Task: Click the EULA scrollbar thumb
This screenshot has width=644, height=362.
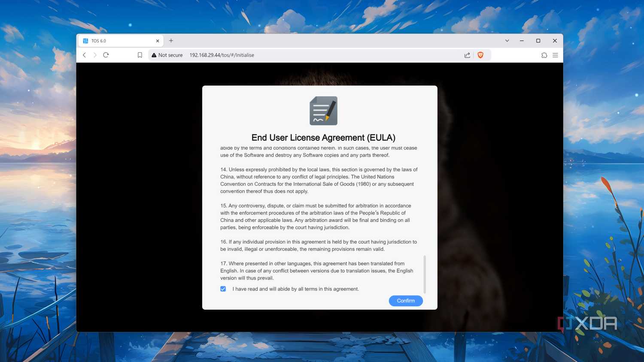Action: [425, 275]
